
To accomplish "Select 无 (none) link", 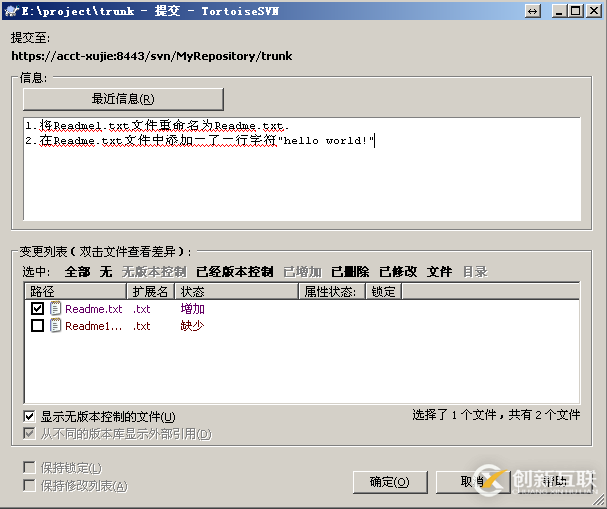I will (x=106, y=272).
